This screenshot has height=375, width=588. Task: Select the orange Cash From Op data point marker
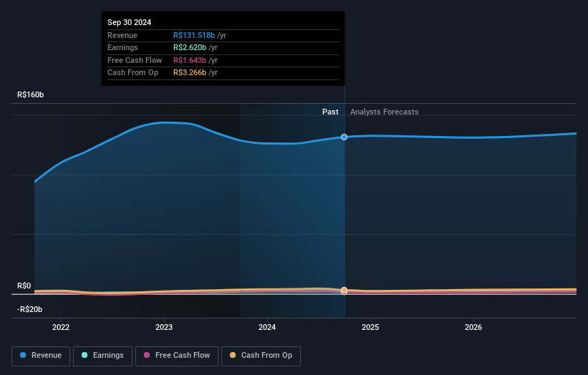pyautogui.click(x=344, y=290)
